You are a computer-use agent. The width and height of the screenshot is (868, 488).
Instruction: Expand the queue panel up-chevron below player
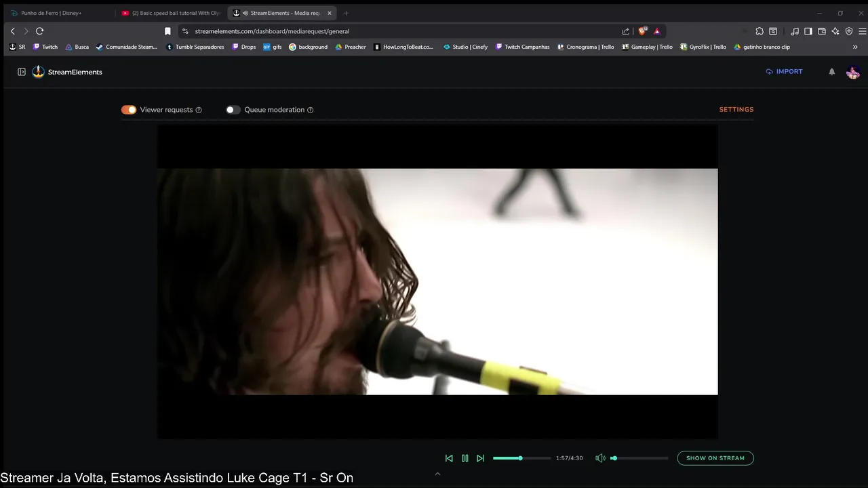[437, 474]
